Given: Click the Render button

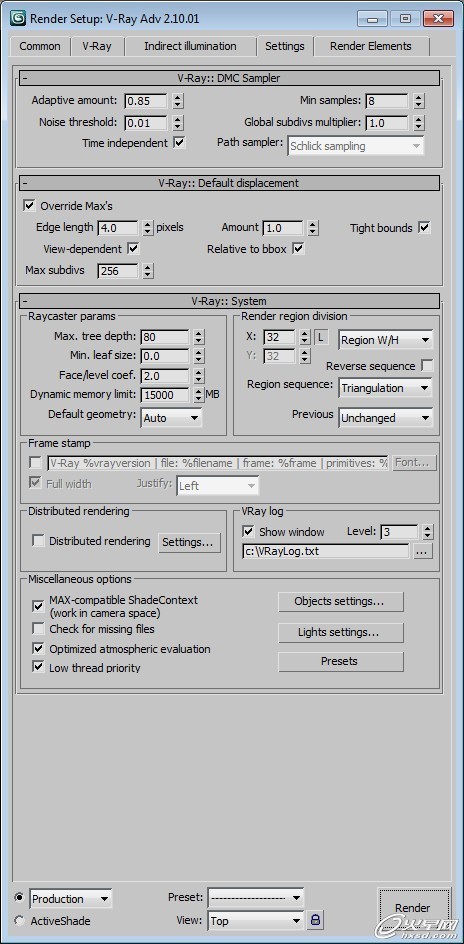Looking at the screenshot, I should (413, 908).
